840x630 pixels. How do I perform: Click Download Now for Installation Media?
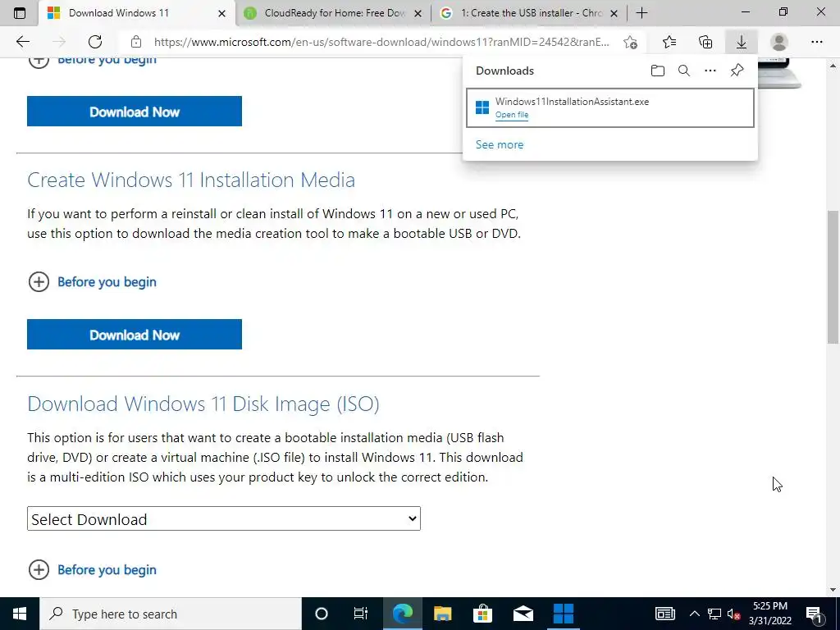(135, 335)
